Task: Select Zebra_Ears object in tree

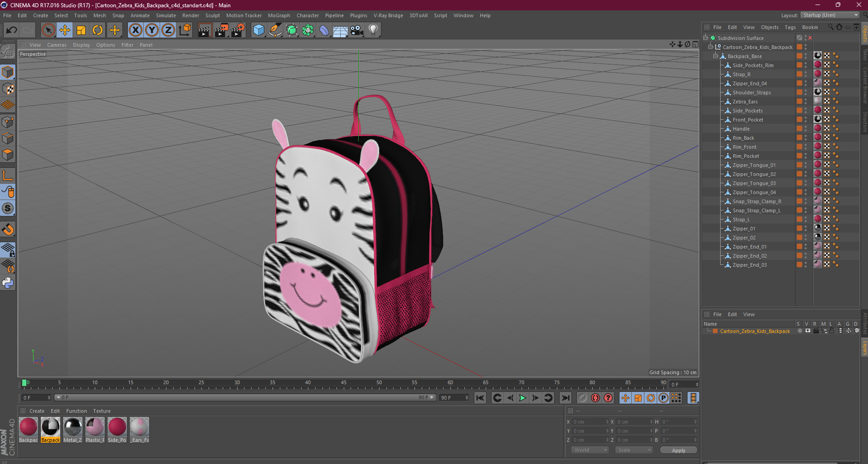Action: click(x=745, y=102)
